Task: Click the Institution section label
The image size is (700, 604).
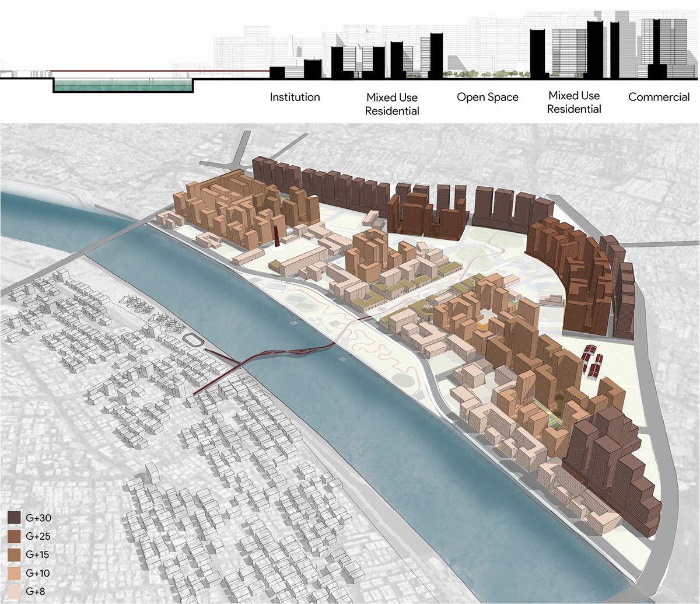Action: click(295, 97)
